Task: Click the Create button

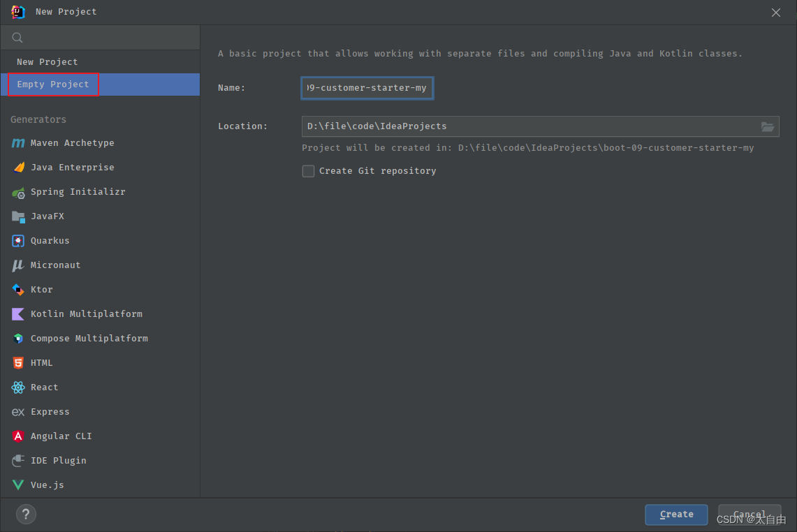Action: point(677,515)
